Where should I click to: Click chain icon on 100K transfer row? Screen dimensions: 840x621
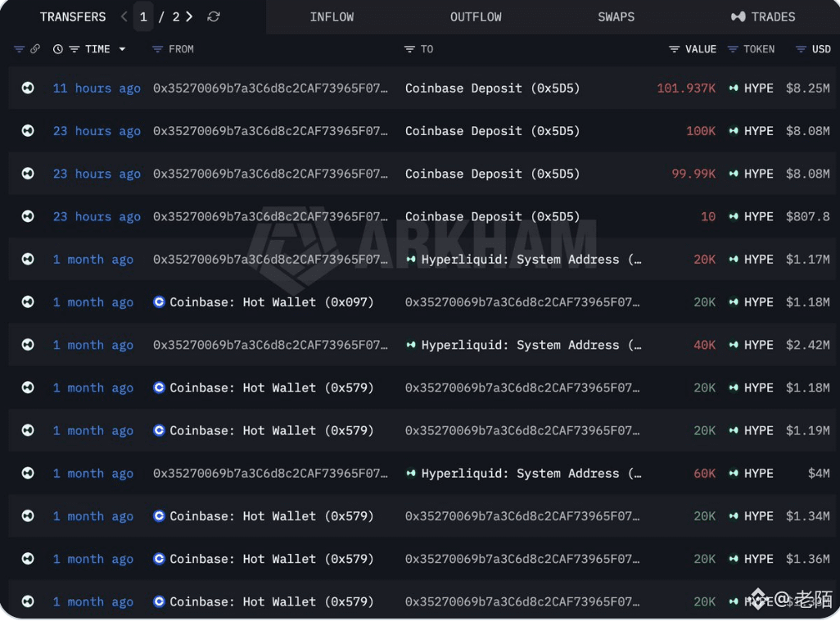point(28,130)
